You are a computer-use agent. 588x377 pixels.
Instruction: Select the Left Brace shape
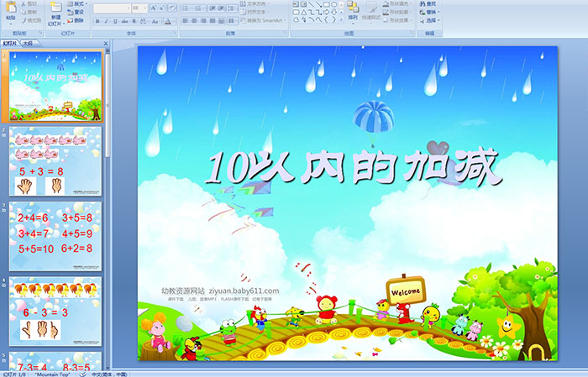(326, 19)
